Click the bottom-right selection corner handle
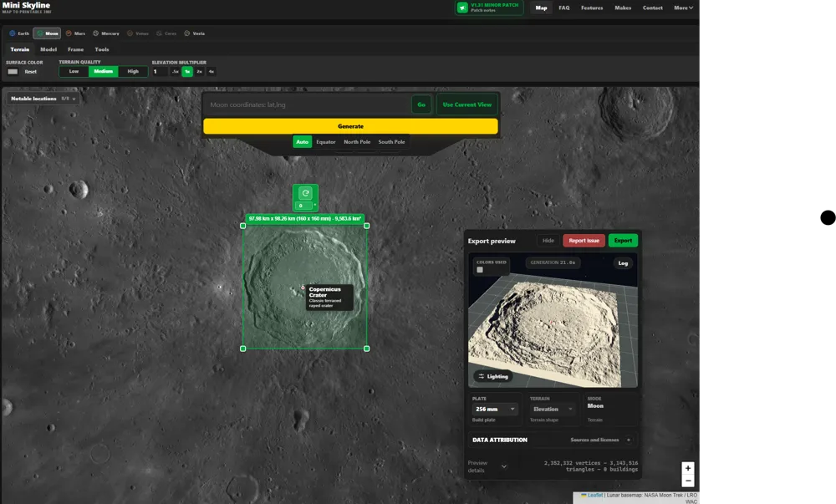The width and height of the screenshot is (836, 504). pos(367,349)
